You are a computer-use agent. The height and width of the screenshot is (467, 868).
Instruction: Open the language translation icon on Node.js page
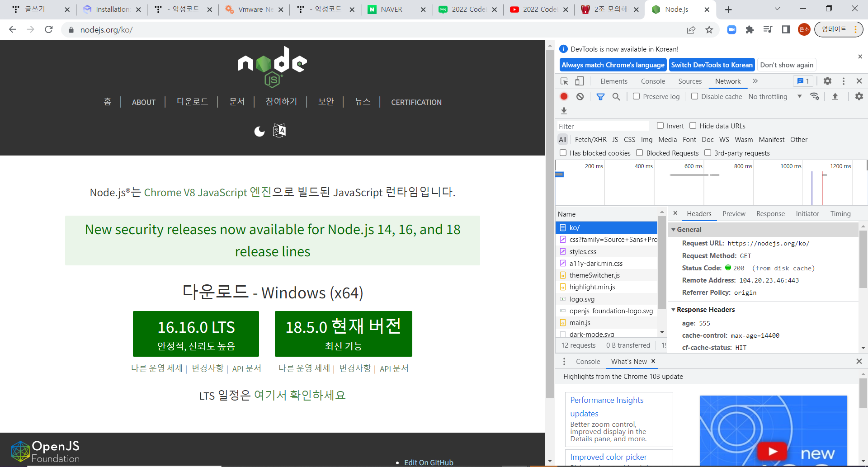[279, 131]
